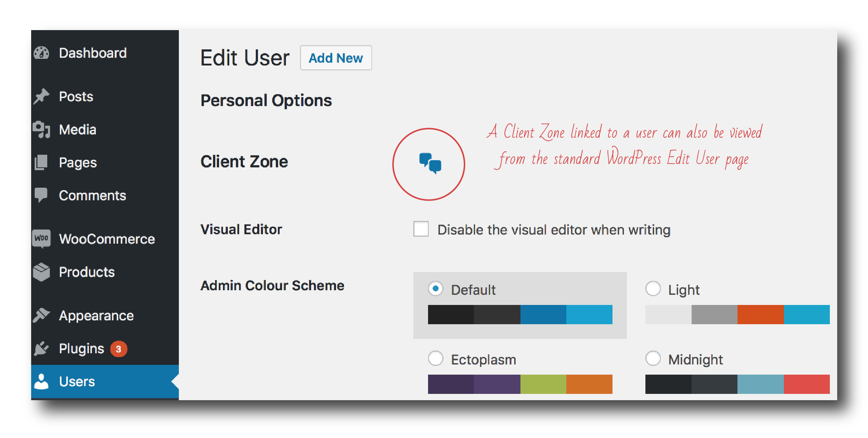
Task: Click the WooCommerce Woo badge icon
Action: coord(42,238)
